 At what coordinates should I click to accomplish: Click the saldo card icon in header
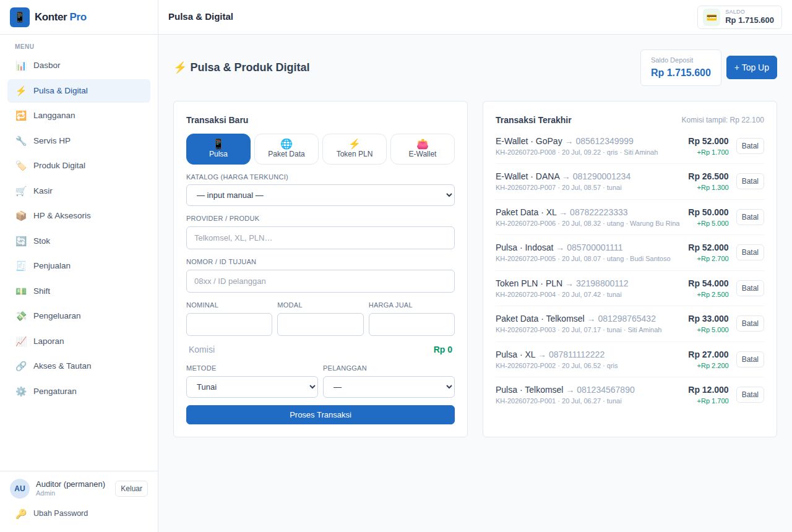click(x=712, y=17)
